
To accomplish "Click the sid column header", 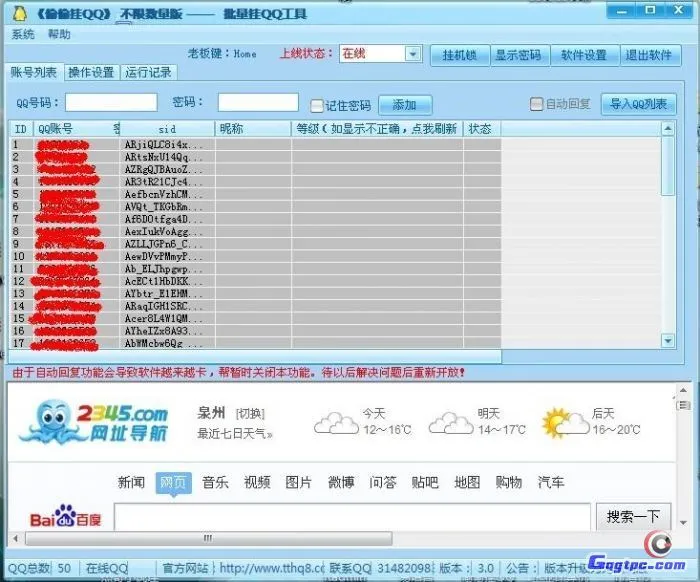I will pyautogui.click(x=167, y=129).
